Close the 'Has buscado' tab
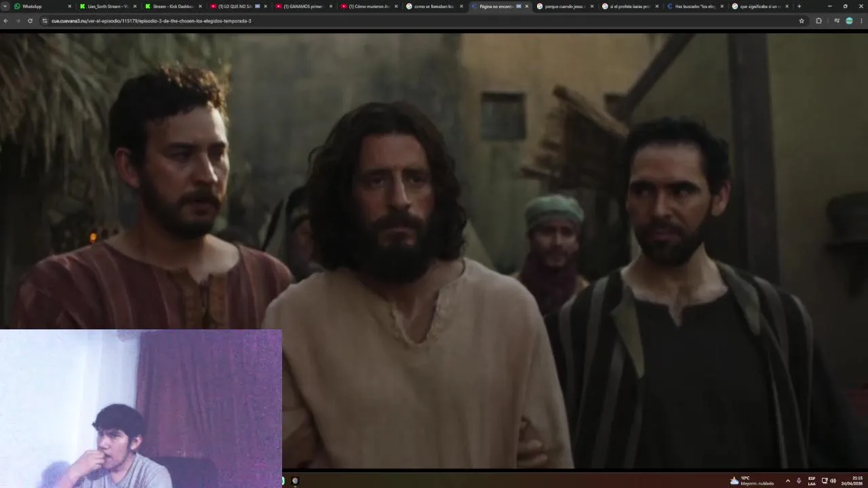 tap(722, 6)
